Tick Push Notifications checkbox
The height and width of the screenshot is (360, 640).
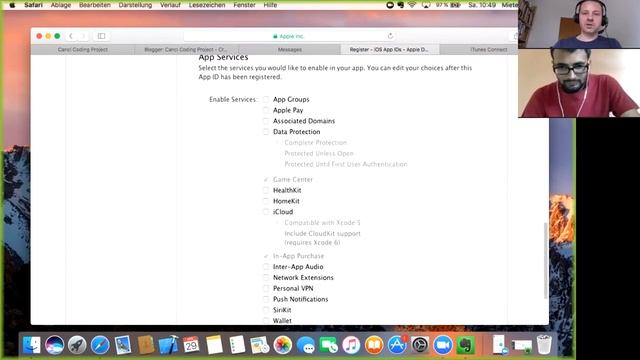266,299
